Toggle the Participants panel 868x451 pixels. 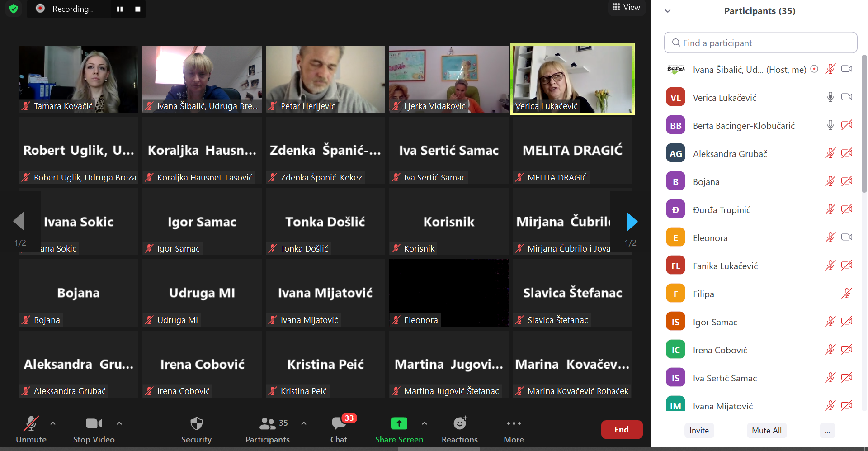(268, 429)
